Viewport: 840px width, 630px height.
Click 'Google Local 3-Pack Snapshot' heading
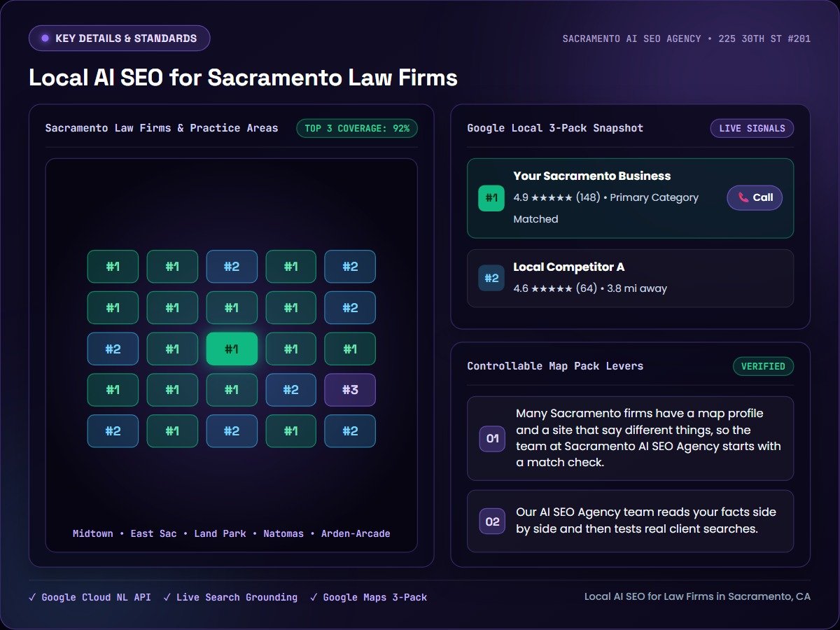[555, 128]
